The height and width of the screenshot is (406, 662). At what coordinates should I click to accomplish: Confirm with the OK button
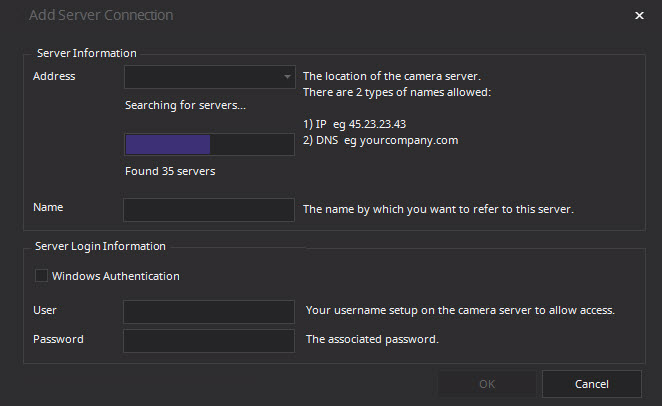487,384
